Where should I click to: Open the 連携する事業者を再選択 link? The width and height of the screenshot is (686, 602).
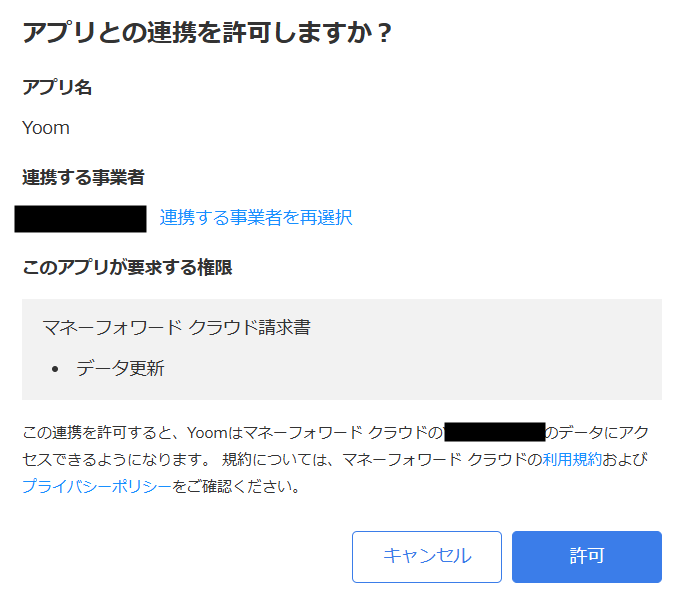point(256,217)
